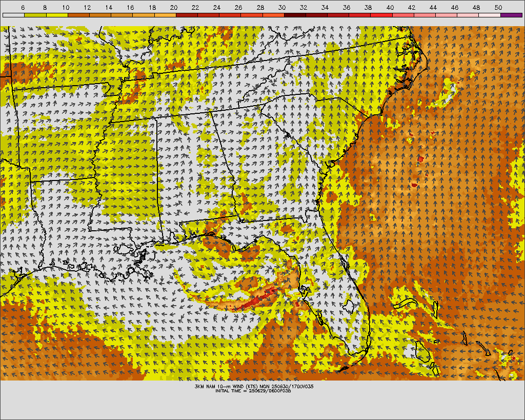Select the legend label '16'

(130, 7)
